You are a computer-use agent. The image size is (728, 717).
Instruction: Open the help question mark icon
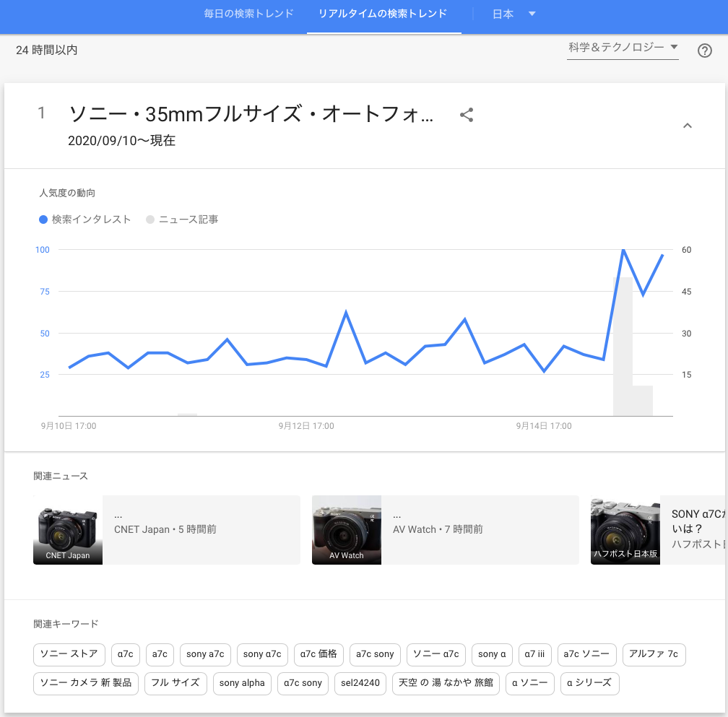coord(704,50)
